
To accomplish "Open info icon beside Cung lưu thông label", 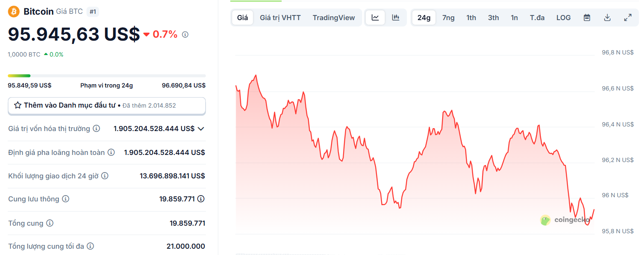I will (66, 199).
